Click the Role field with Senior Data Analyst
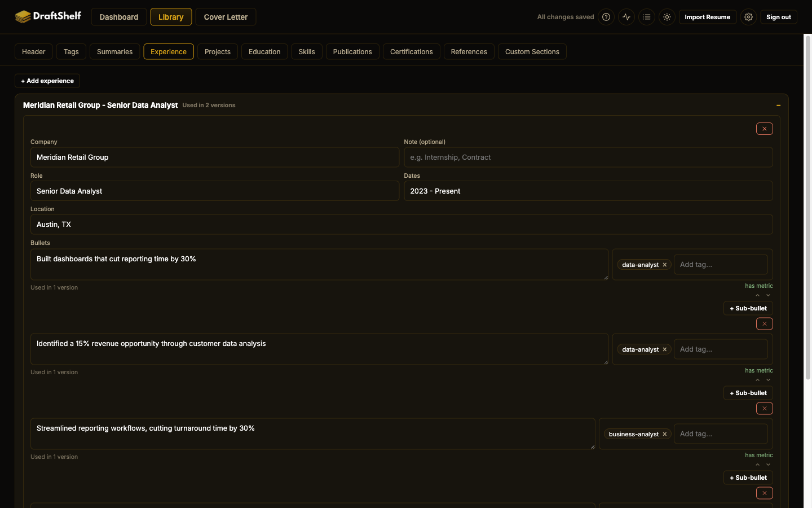Viewport: 812px width, 508px height. (215, 191)
